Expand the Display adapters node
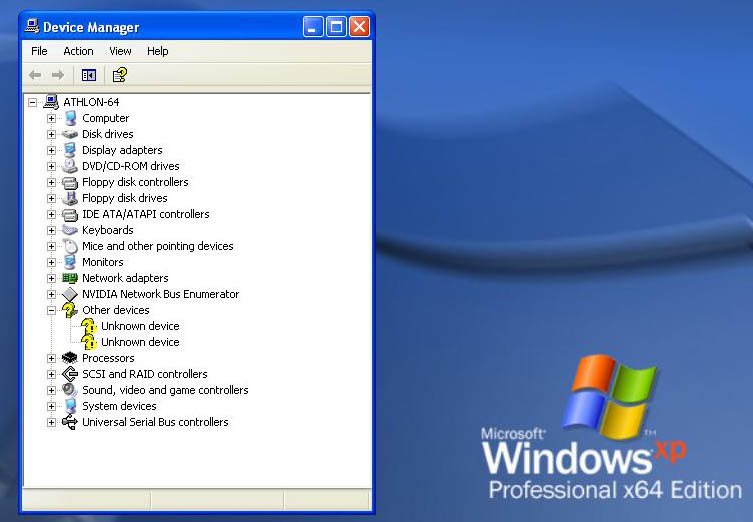This screenshot has width=753, height=522. pos(52,150)
